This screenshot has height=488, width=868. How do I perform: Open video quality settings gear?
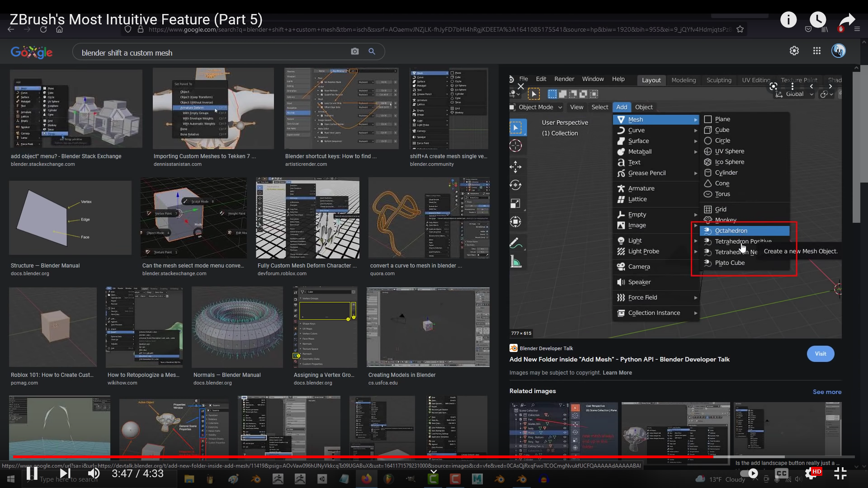coord(811,473)
